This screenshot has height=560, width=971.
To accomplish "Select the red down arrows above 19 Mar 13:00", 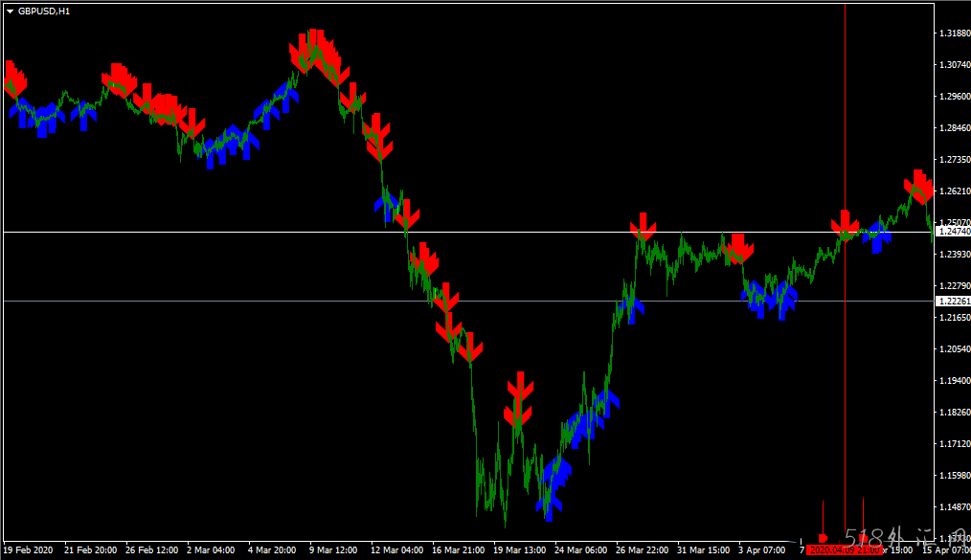I will point(519,399).
